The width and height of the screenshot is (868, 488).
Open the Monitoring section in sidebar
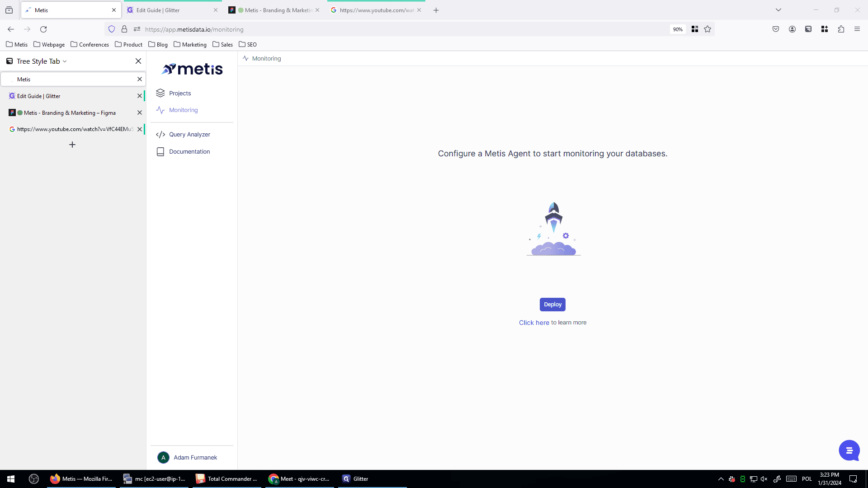pos(183,110)
